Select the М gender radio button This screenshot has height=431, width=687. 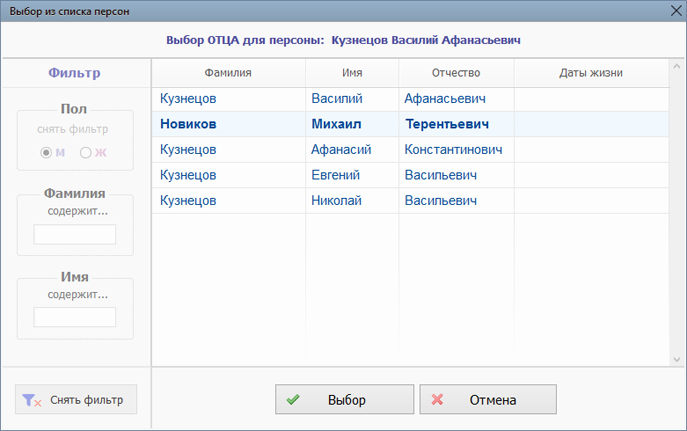46,152
